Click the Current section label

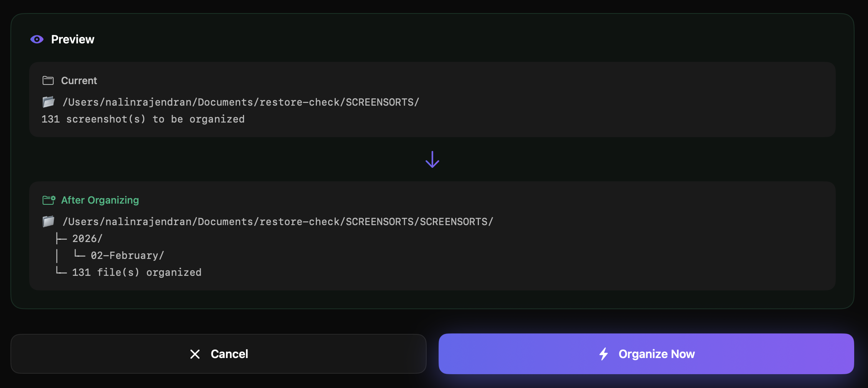coord(79,81)
